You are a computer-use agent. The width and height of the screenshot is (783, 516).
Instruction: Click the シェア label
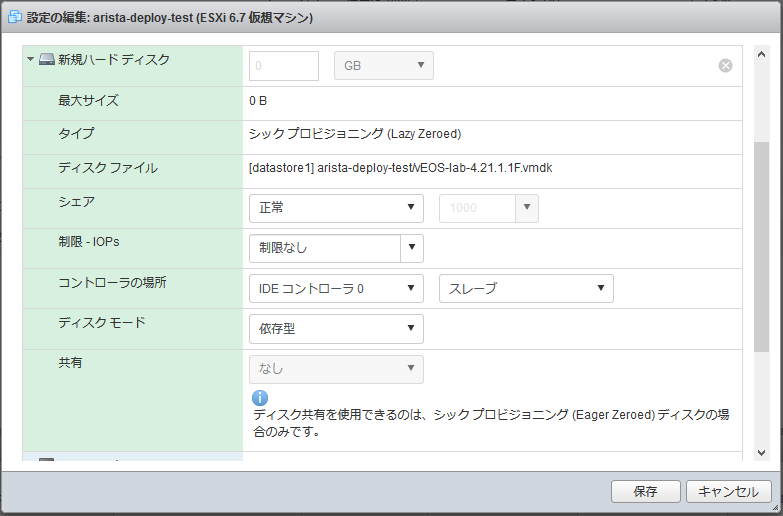click(x=76, y=201)
